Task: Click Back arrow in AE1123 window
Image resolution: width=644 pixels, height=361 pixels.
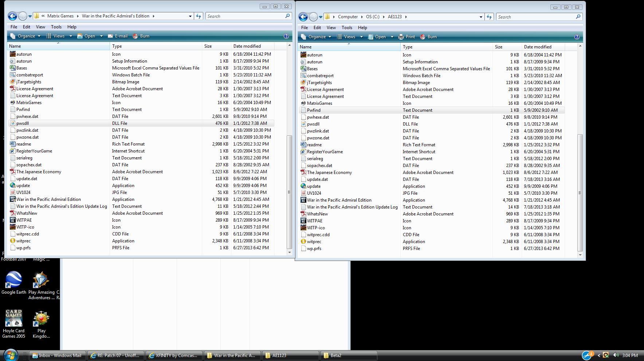Action: point(303,17)
